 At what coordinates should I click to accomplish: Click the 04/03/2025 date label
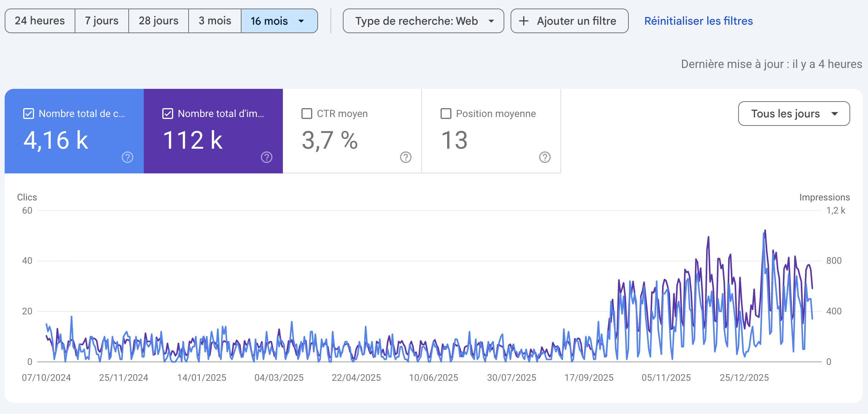pyautogui.click(x=279, y=378)
